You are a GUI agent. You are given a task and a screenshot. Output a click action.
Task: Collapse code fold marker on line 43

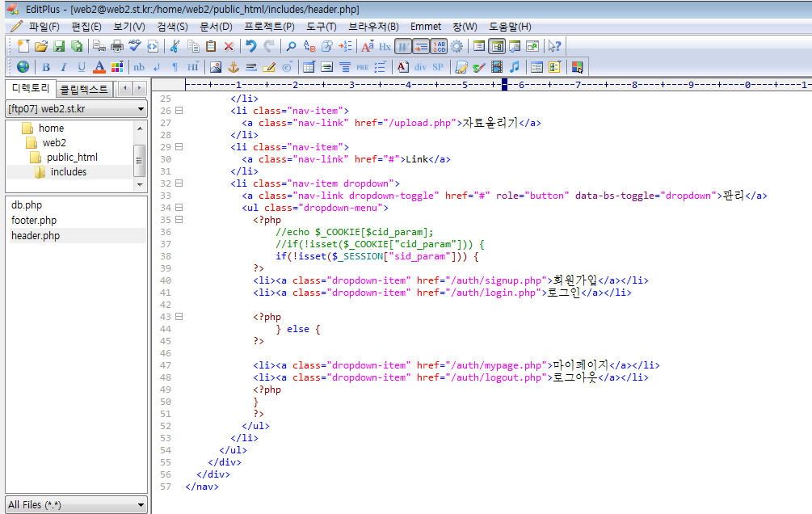click(179, 317)
